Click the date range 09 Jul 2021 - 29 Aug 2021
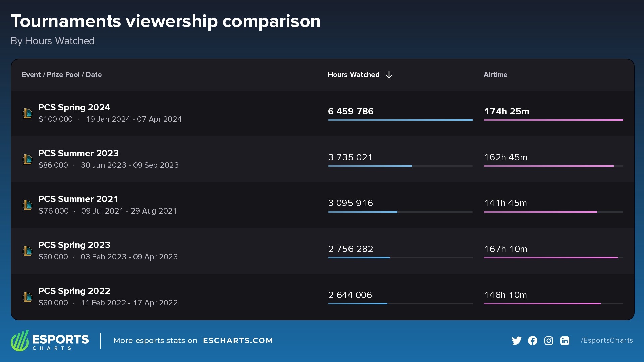The width and height of the screenshot is (644, 362). 129,211
